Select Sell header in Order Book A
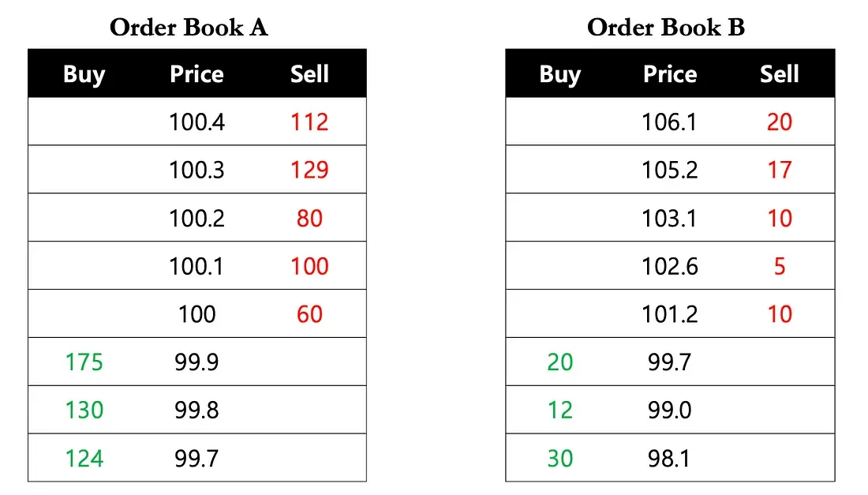 pos(309,74)
